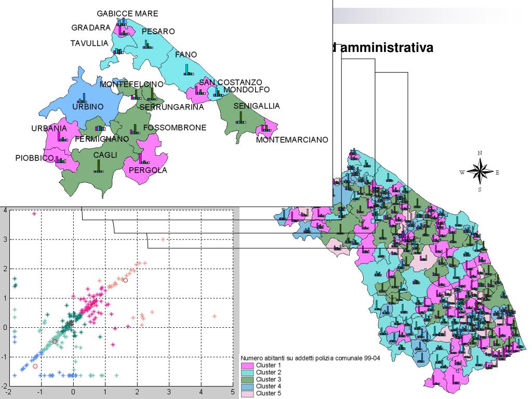Click the compass 'E' letter
The width and height of the screenshot is (532, 399).
497,172
